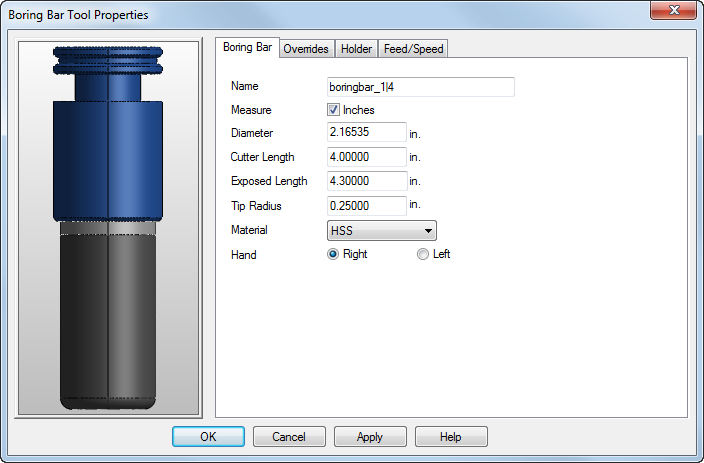
Task: Click the Measure label
Action: click(x=251, y=110)
